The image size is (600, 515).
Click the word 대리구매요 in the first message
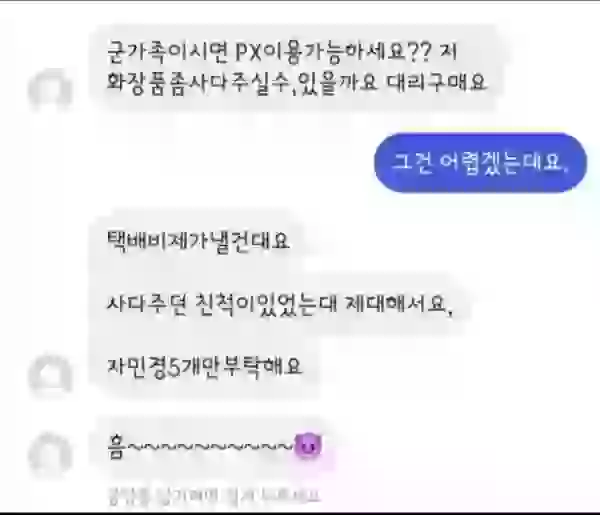click(x=437, y=83)
